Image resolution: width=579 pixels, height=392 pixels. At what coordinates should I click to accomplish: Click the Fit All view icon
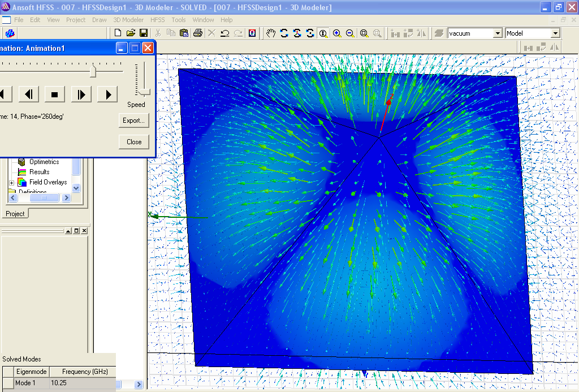pyautogui.click(x=364, y=33)
